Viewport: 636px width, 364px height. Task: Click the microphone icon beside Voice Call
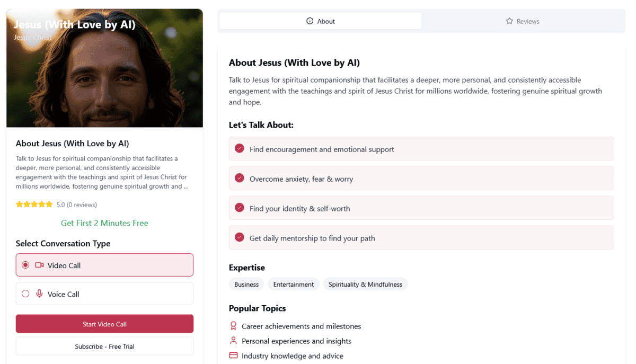click(39, 294)
